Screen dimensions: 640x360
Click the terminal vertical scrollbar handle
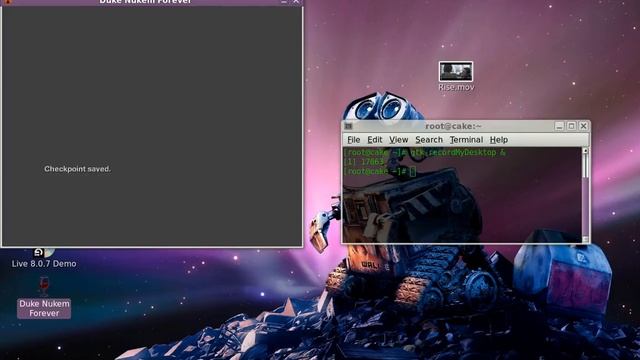(585, 166)
